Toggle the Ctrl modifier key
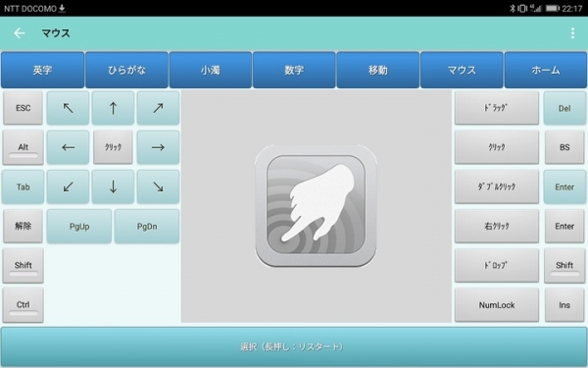The width and height of the screenshot is (588, 368). [x=24, y=305]
